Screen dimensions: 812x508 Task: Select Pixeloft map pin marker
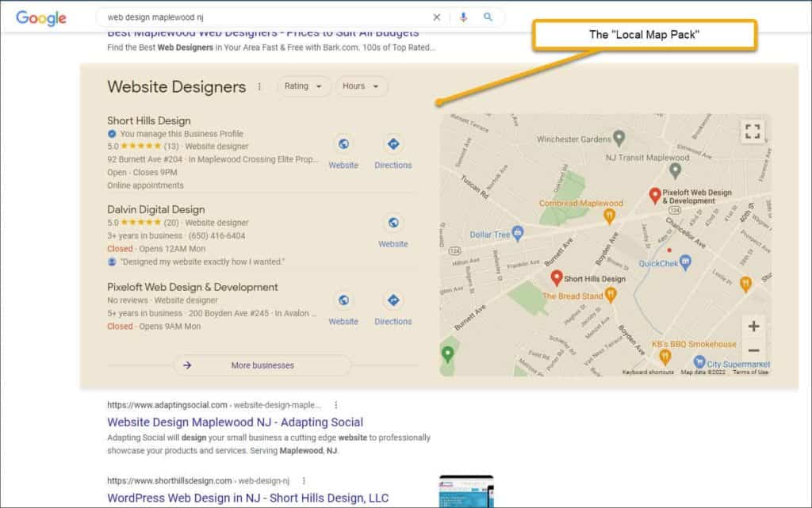click(x=655, y=195)
